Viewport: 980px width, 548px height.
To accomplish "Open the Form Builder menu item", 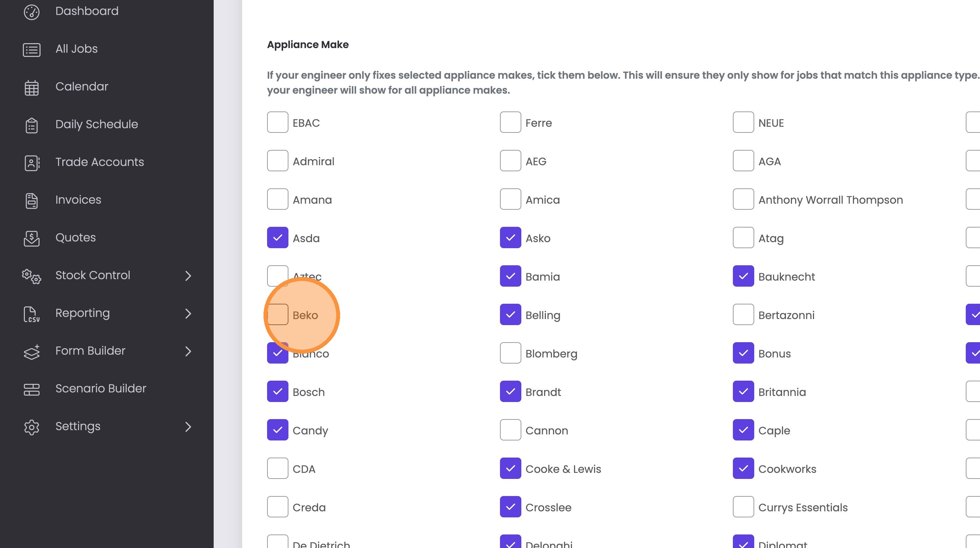I will click(x=90, y=351).
